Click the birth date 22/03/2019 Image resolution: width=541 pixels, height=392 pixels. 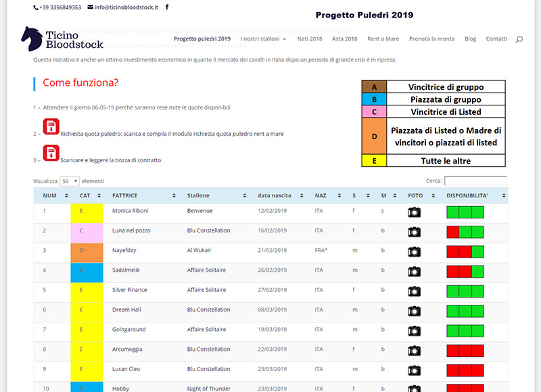pos(273,349)
